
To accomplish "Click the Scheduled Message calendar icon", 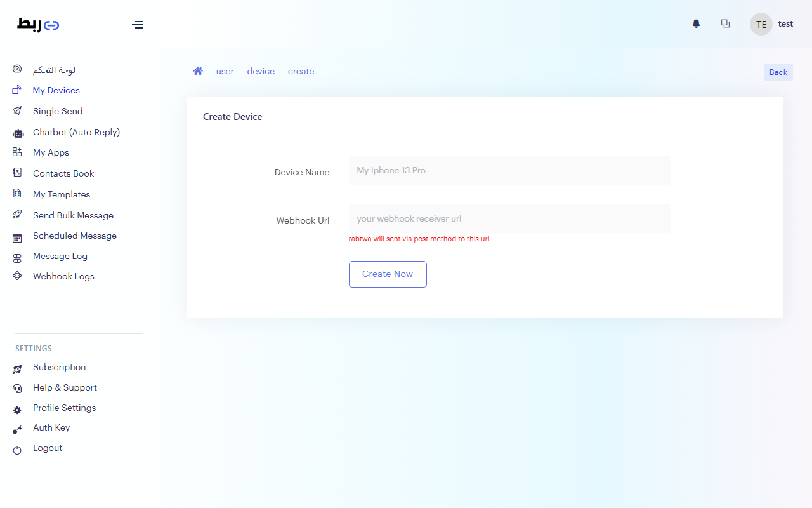I will click(18, 236).
